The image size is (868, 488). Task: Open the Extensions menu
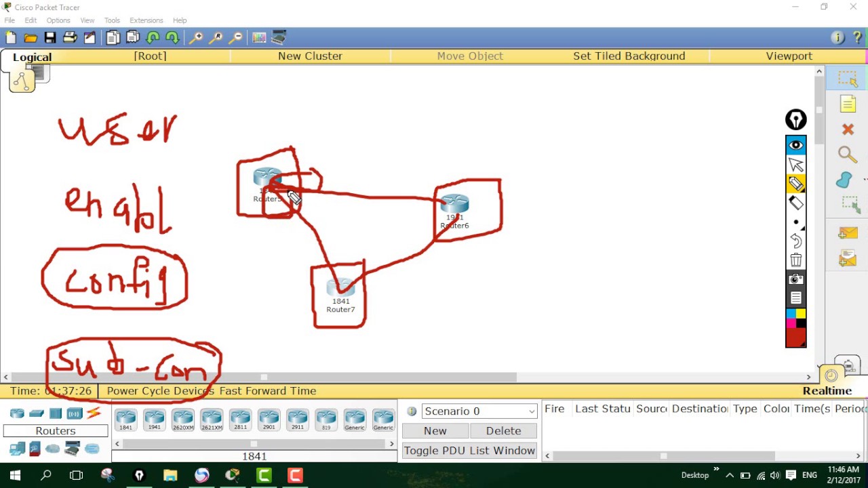click(x=146, y=20)
